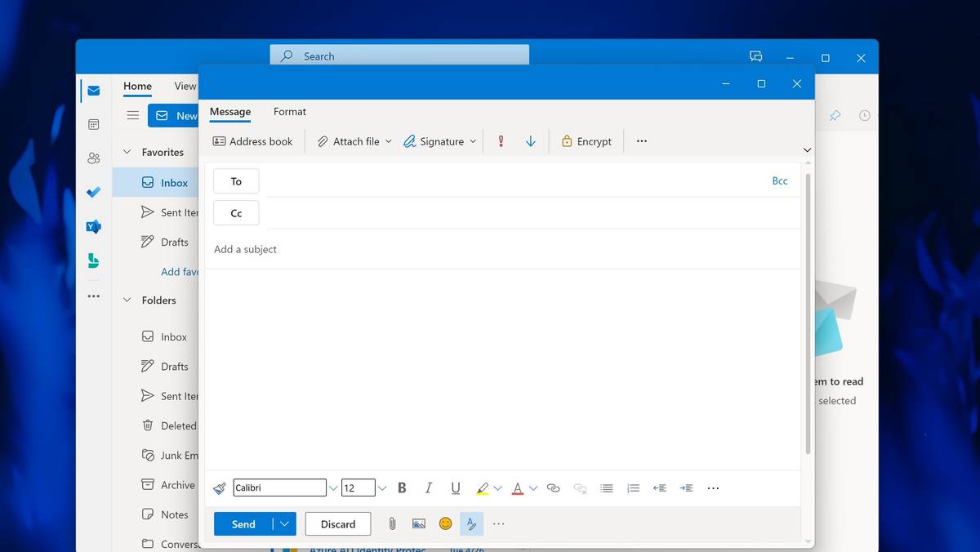Select the Encrypt option

pyautogui.click(x=586, y=140)
